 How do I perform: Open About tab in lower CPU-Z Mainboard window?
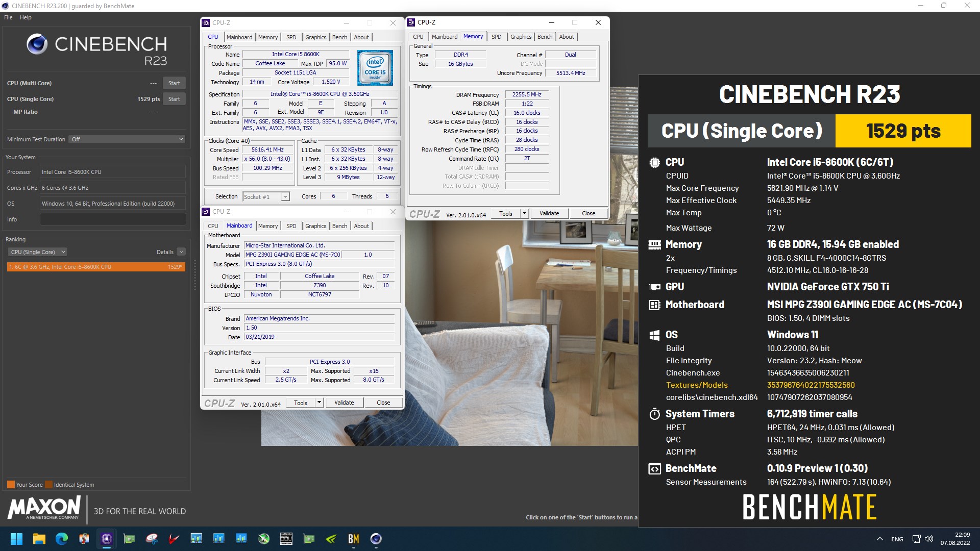[361, 226]
